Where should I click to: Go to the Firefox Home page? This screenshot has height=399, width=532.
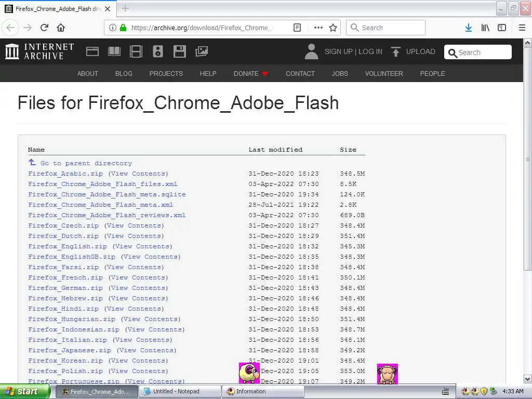(x=61, y=28)
